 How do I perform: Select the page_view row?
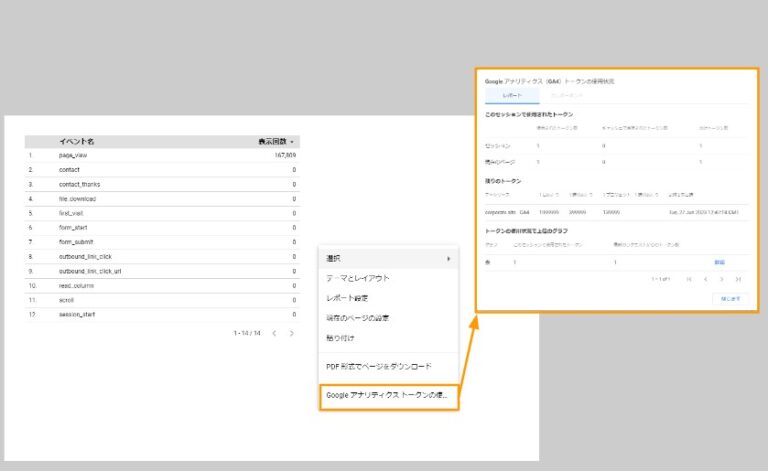click(x=162, y=155)
